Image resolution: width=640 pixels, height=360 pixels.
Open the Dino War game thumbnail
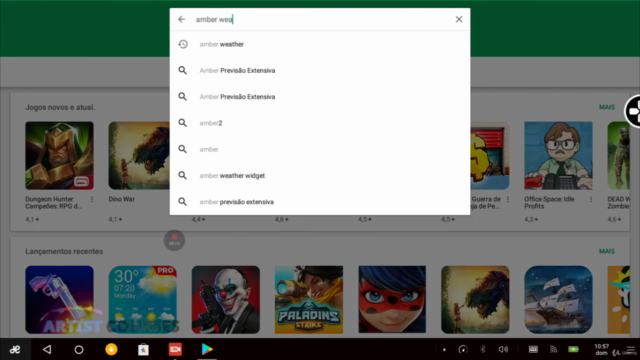click(x=139, y=156)
